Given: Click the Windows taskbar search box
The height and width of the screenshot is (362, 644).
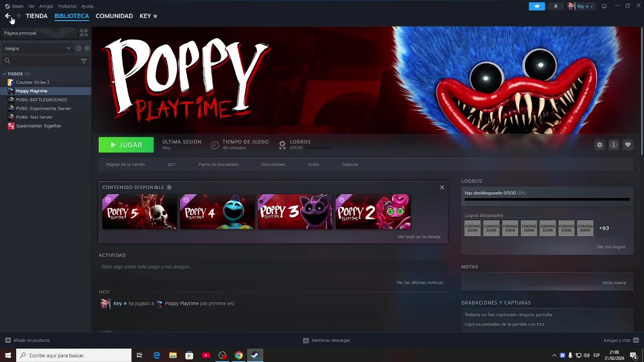Looking at the screenshot, I should pyautogui.click(x=74, y=355).
